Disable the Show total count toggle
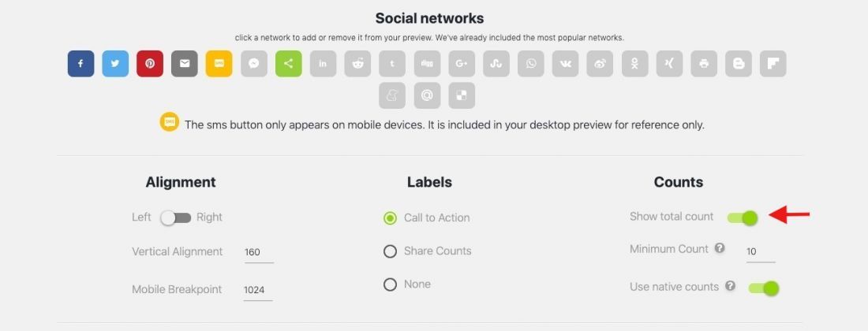This screenshot has width=868, height=331. coord(743,218)
